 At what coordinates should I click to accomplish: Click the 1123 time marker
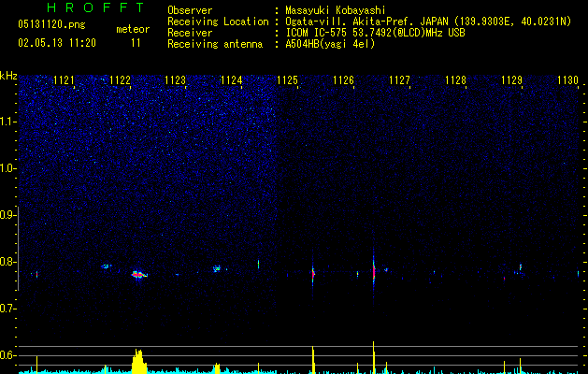click(x=176, y=80)
